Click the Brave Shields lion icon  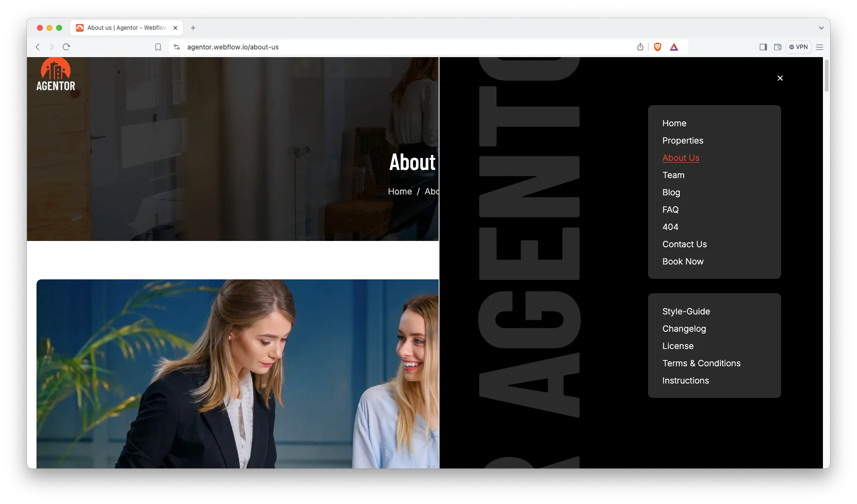pyautogui.click(x=658, y=47)
